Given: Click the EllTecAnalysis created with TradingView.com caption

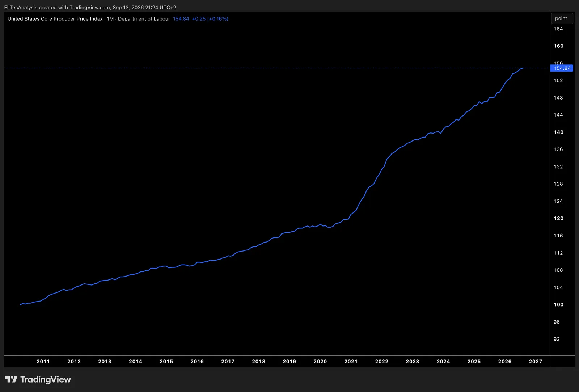Looking at the screenshot, I should coord(90,7).
